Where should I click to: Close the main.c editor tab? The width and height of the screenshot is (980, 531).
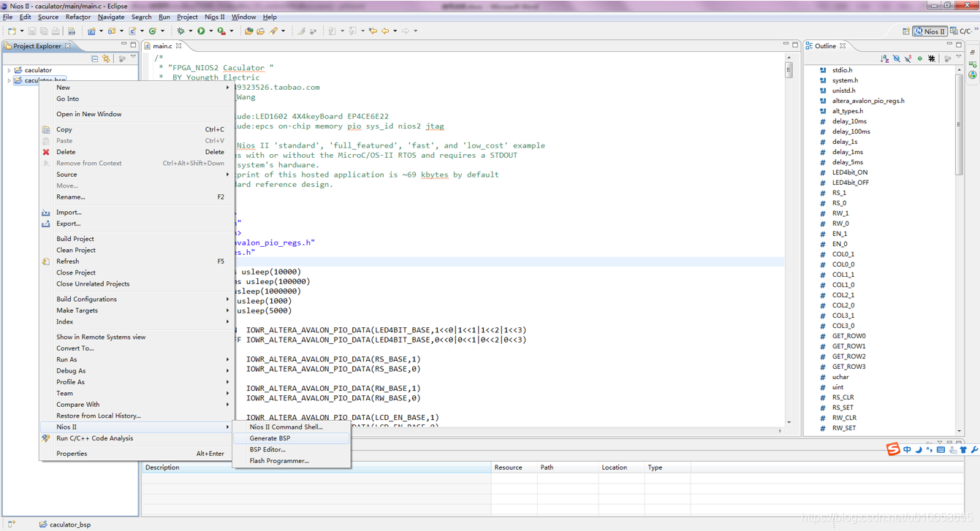click(178, 46)
